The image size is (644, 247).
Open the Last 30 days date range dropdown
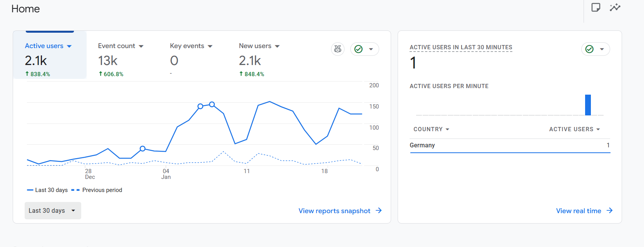pos(53,210)
